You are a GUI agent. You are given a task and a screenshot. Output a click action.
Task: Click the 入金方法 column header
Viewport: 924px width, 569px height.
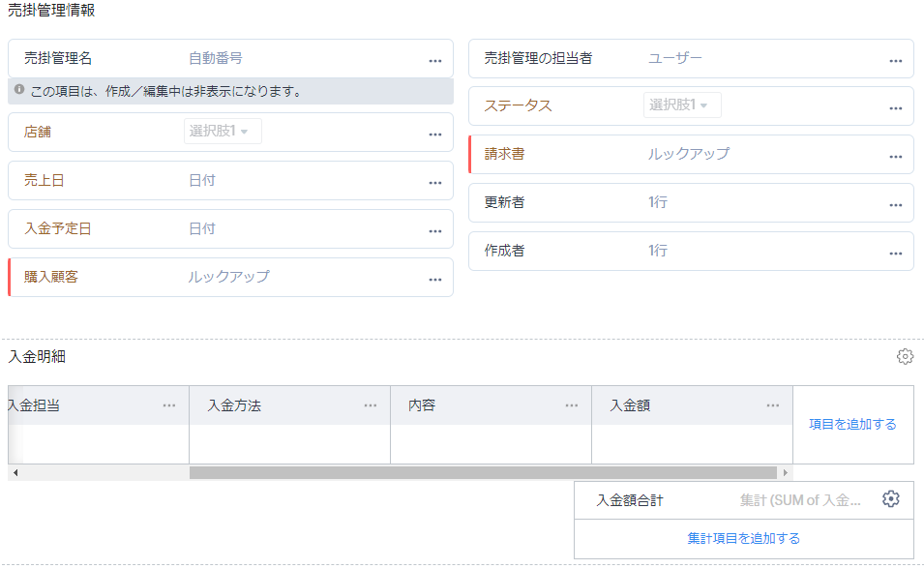290,405
